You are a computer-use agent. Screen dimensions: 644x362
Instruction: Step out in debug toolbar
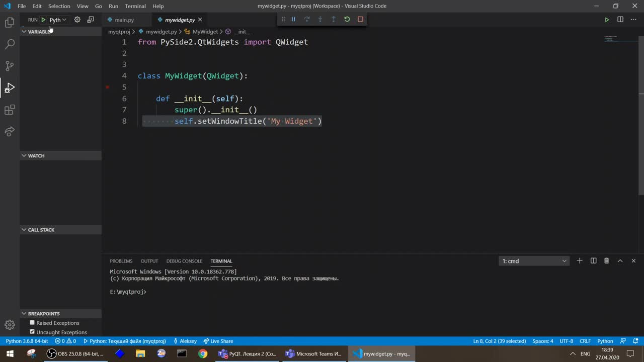coord(334,19)
